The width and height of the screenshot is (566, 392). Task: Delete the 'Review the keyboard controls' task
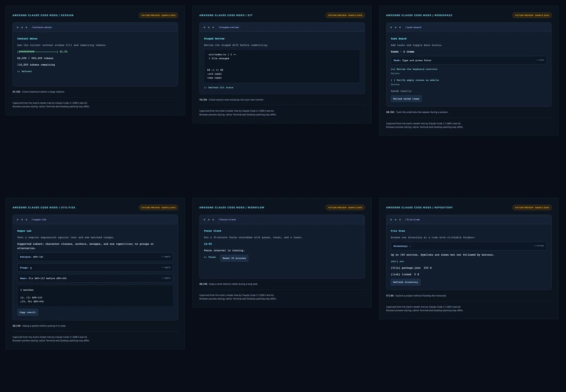[395, 73]
